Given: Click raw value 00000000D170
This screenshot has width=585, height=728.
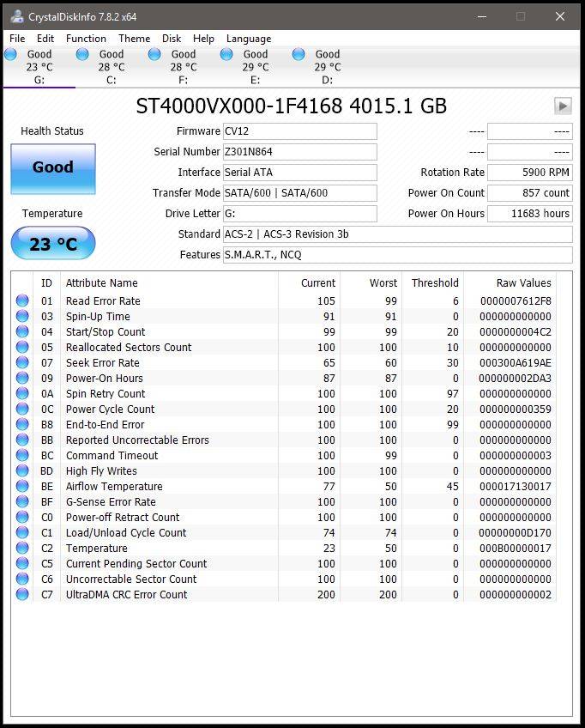Looking at the screenshot, I should coord(516,532).
